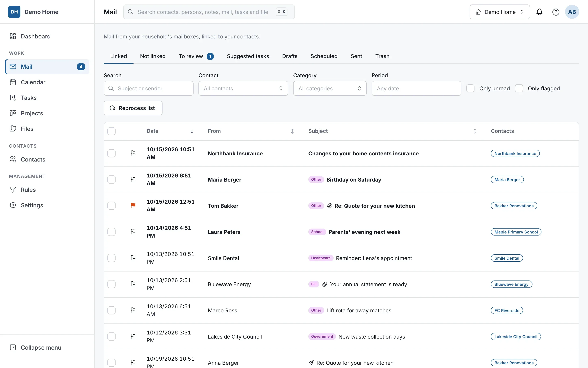The height and width of the screenshot is (368, 588).
Task: Open Dashboard from sidebar
Action: click(x=47, y=36)
